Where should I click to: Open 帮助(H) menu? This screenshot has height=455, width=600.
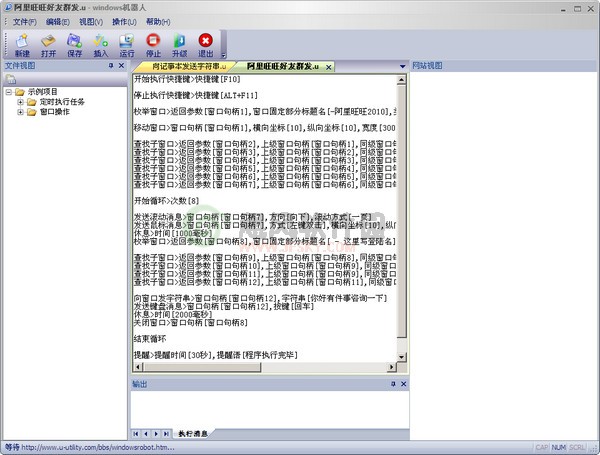coord(158,22)
